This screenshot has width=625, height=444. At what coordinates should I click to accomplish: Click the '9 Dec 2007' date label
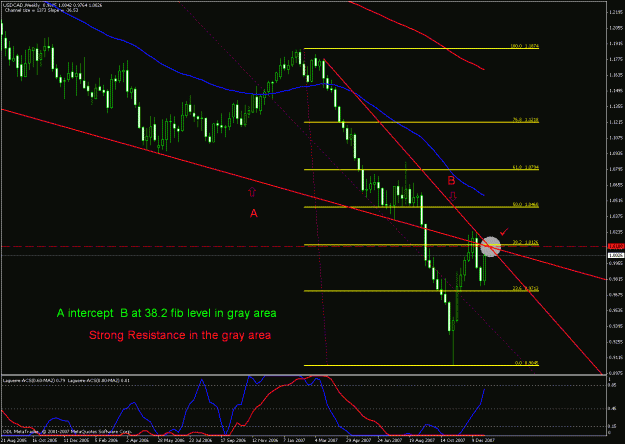click(483, 440)
